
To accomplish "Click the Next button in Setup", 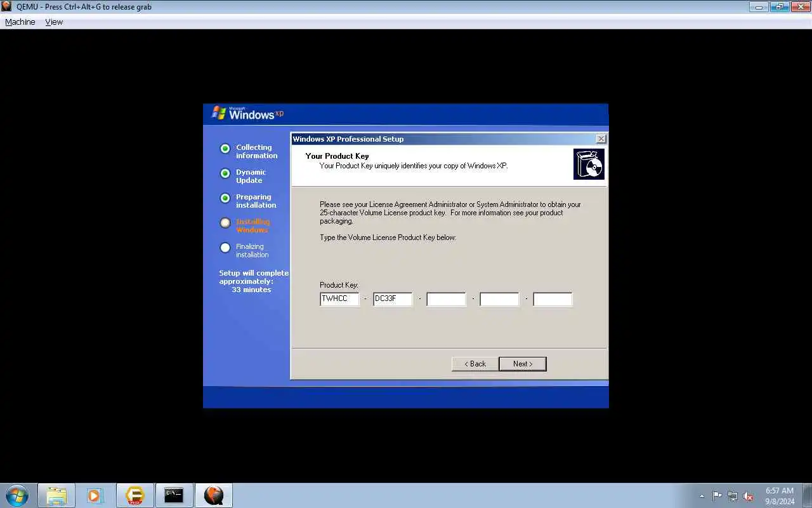I will click(523, 364).
